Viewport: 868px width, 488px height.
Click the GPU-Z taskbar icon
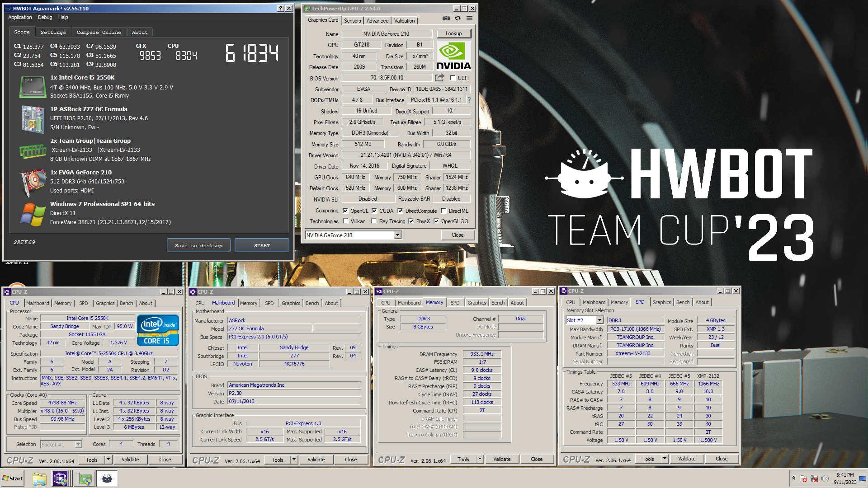[85, 479]
